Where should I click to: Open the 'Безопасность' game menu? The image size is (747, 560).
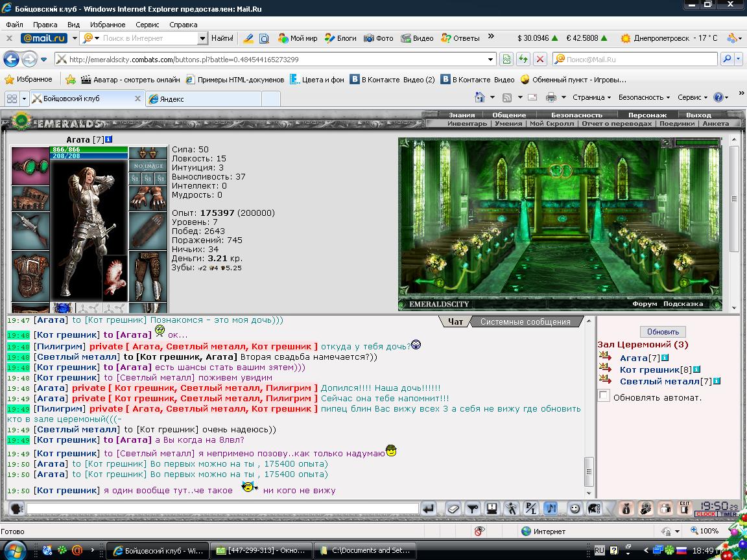point(576,115)
